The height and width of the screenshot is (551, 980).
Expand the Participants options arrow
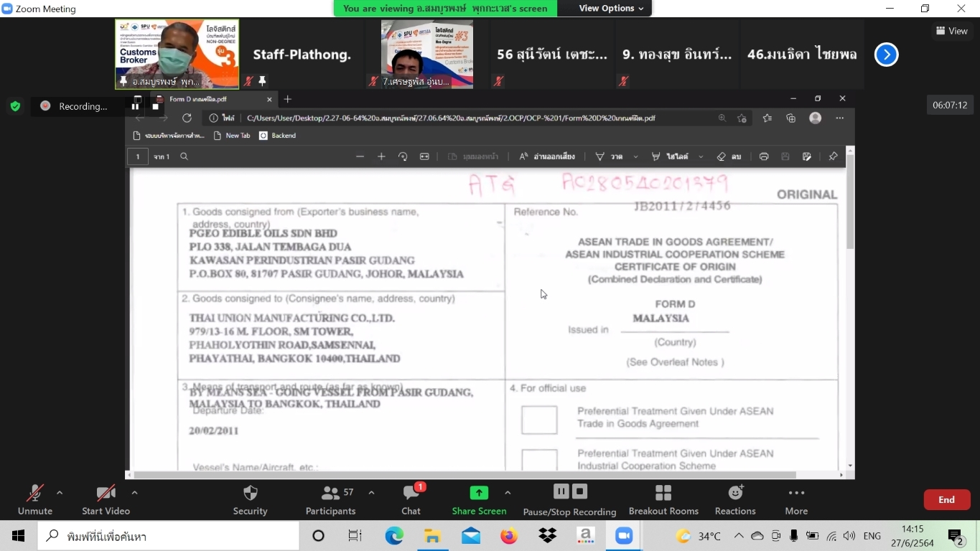(x=371, y=493)
